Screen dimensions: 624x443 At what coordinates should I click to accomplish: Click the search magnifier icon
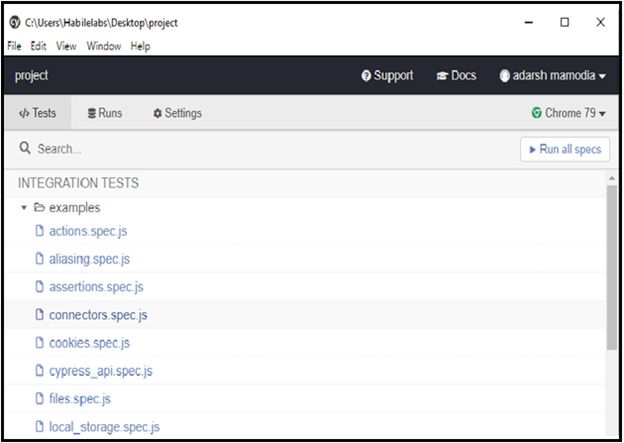pyautogui.click(x=25, y=148)
